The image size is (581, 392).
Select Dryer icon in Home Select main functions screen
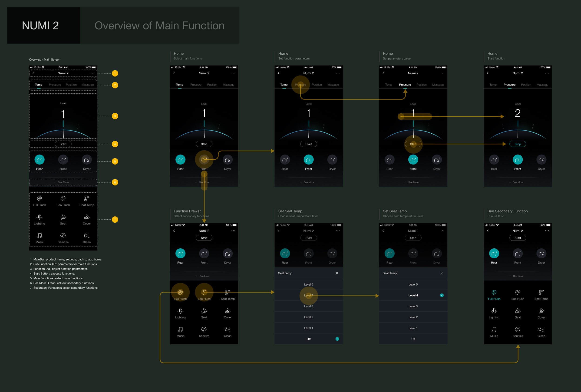(x=228, y=160)
